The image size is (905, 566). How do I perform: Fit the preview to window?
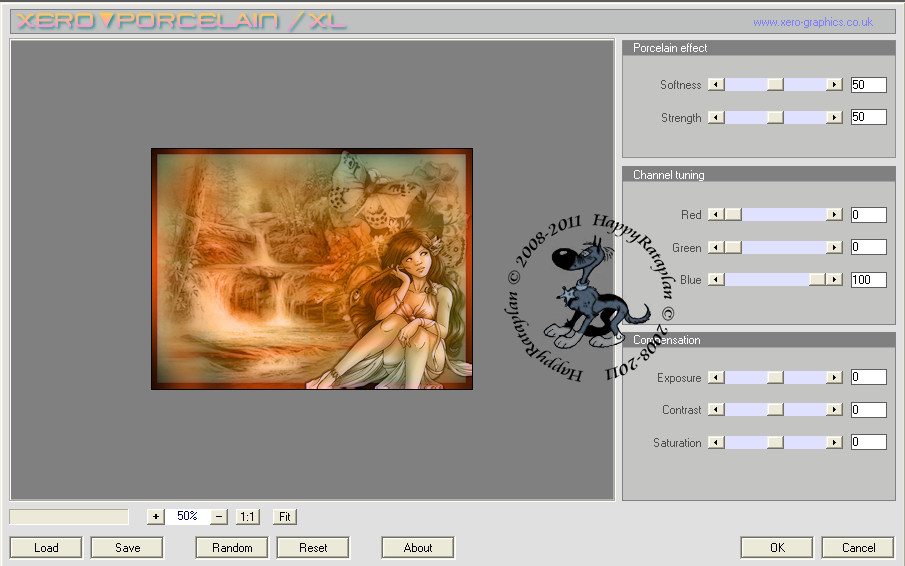[x=285, y=516]
